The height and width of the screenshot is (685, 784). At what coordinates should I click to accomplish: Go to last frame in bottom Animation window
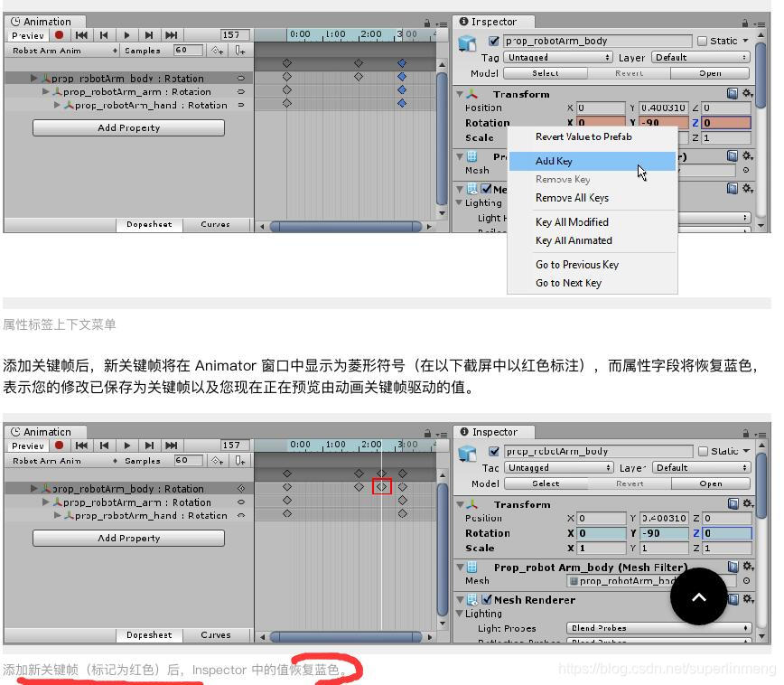tap(172, 446)
